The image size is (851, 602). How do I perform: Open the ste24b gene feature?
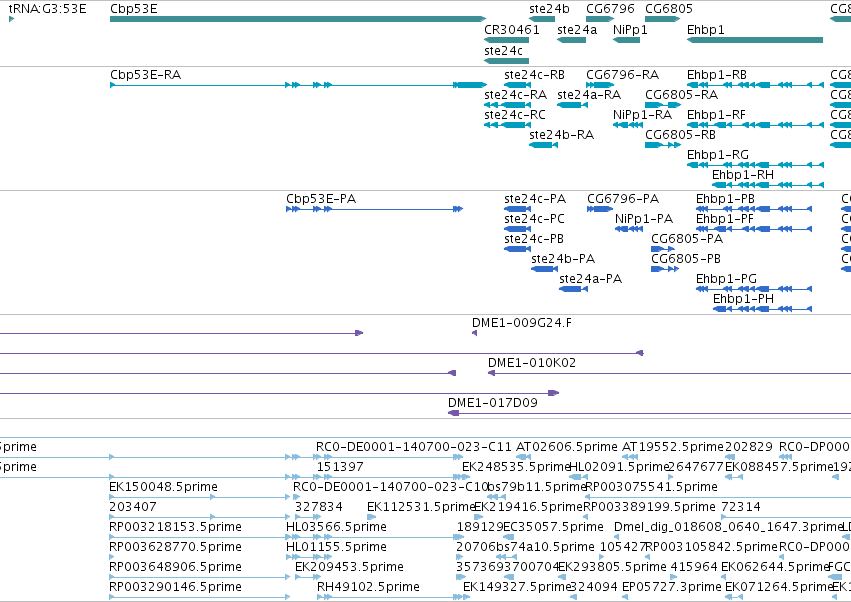click(542, 19)
